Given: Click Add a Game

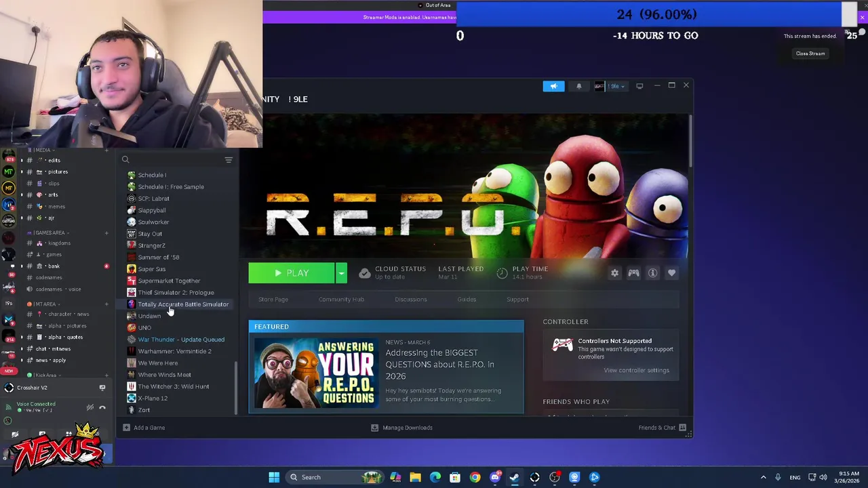Looking at the screenshot, I should pyautogui.click(x=144, y=428).
